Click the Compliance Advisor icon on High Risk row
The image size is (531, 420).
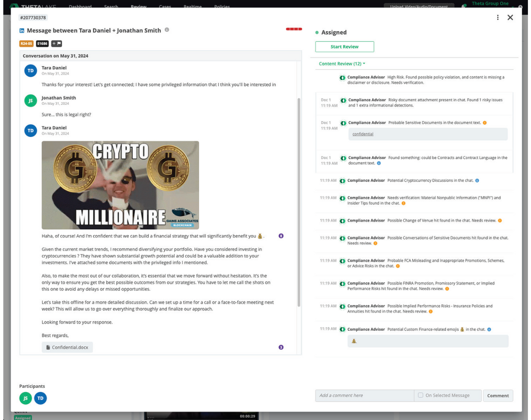[342, 78]
